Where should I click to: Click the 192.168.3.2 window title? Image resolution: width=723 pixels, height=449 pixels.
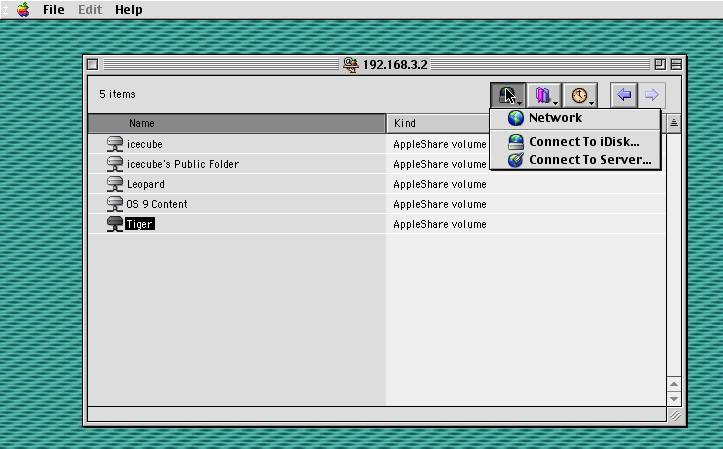tap(395, 65)
